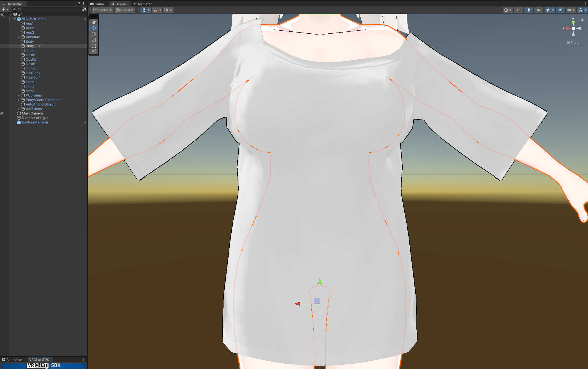Select the Rotate tool
588x369 pixels.
pyautogui.click(x=94, y=34)
